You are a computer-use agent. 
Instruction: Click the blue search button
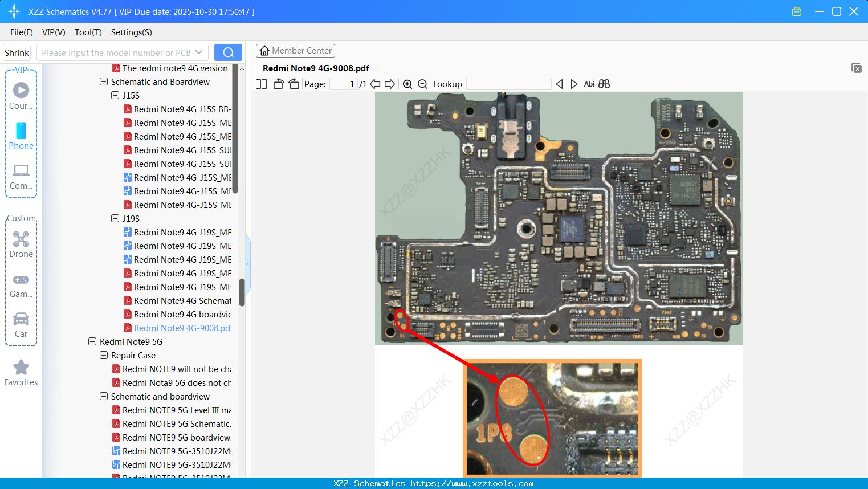[228, 52]
